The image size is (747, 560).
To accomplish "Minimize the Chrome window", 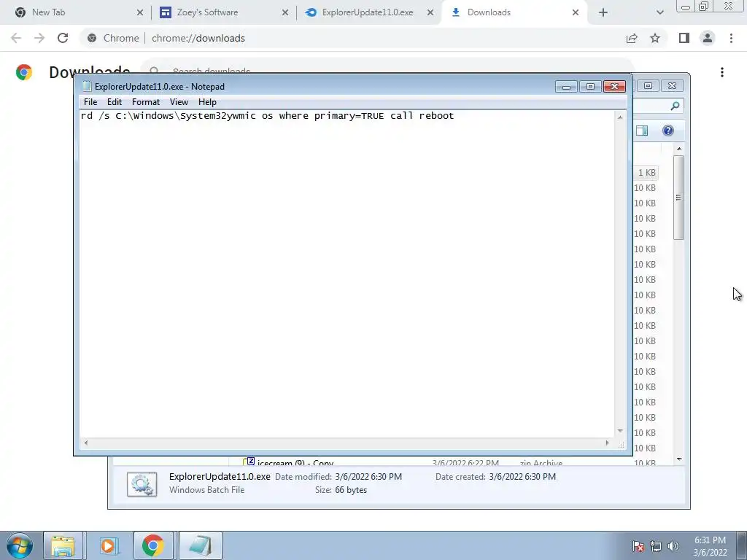I will point(686,6).
